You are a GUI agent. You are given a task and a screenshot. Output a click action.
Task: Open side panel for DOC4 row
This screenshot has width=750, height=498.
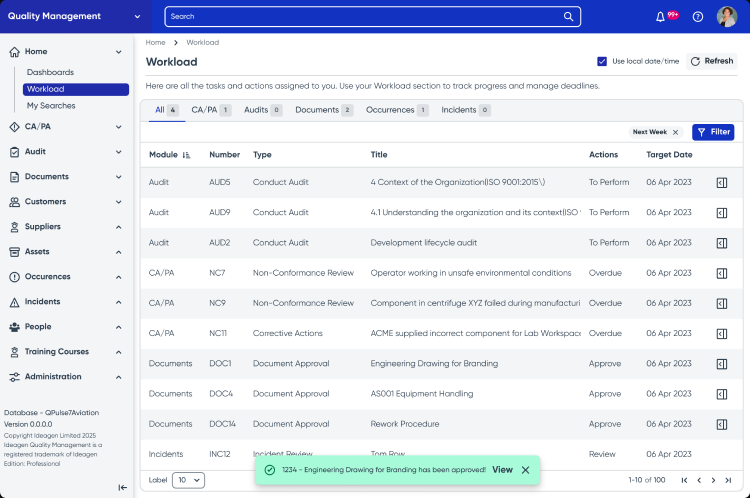[722, 394]
